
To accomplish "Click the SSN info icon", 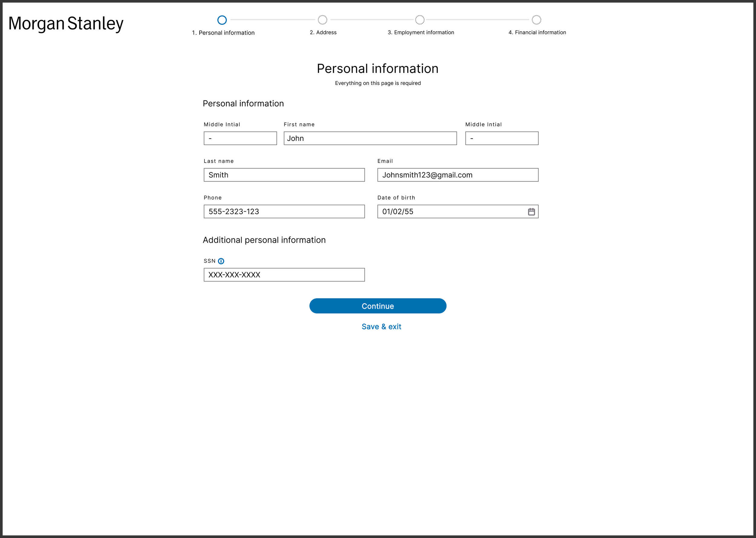I will point(221,261).
